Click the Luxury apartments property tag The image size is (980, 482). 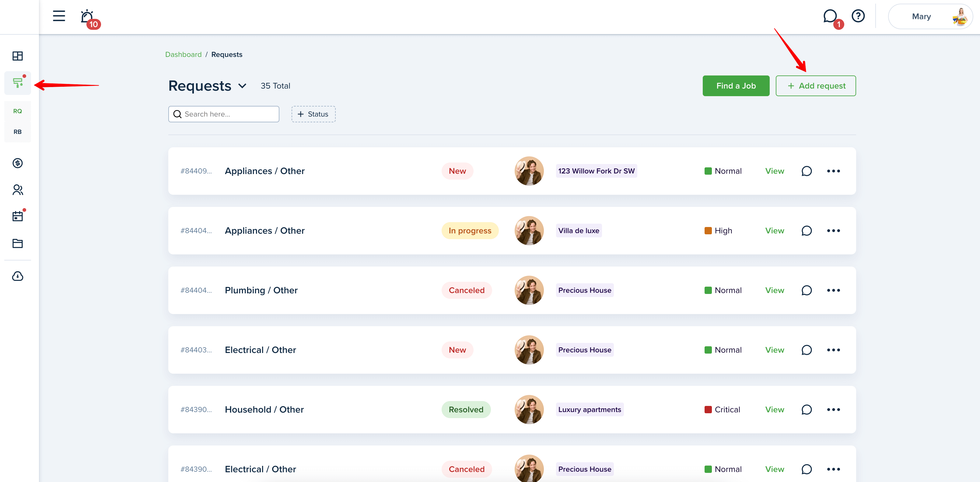590,410
